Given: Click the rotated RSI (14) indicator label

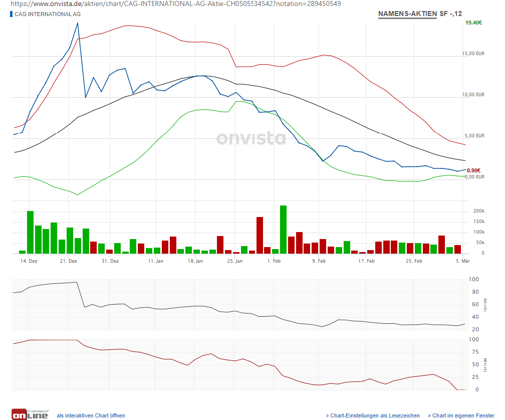Looking at the screenshot, I should 485,305.
